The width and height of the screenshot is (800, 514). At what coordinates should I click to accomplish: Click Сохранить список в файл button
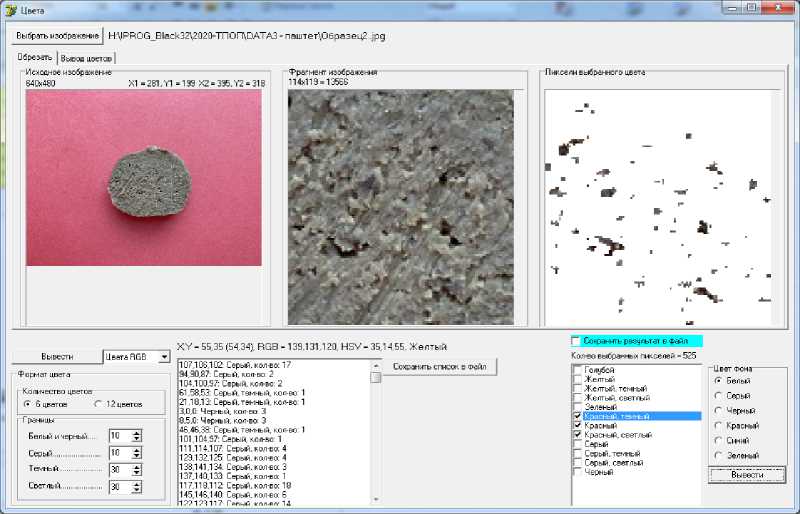(439, 367)
